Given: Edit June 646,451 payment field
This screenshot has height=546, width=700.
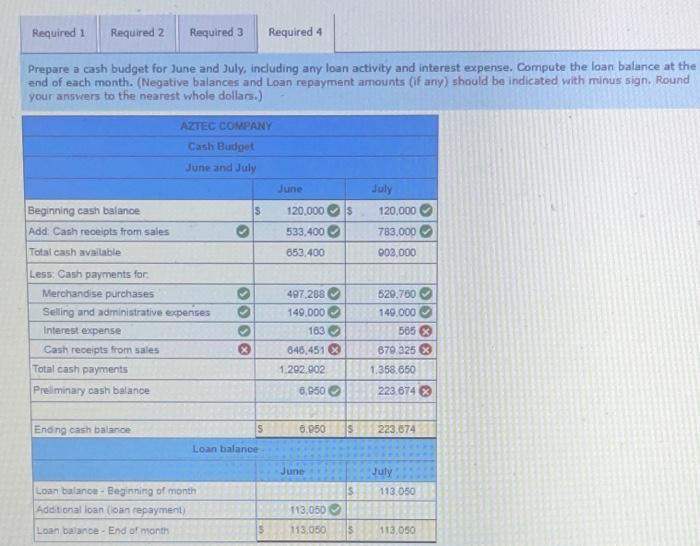Looking at the screenshot, I should pos(300,350).
